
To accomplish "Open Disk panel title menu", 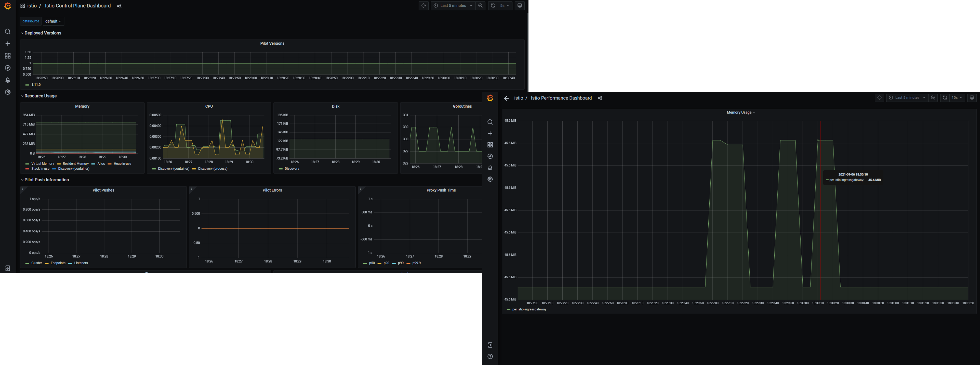I will (336, 106).
